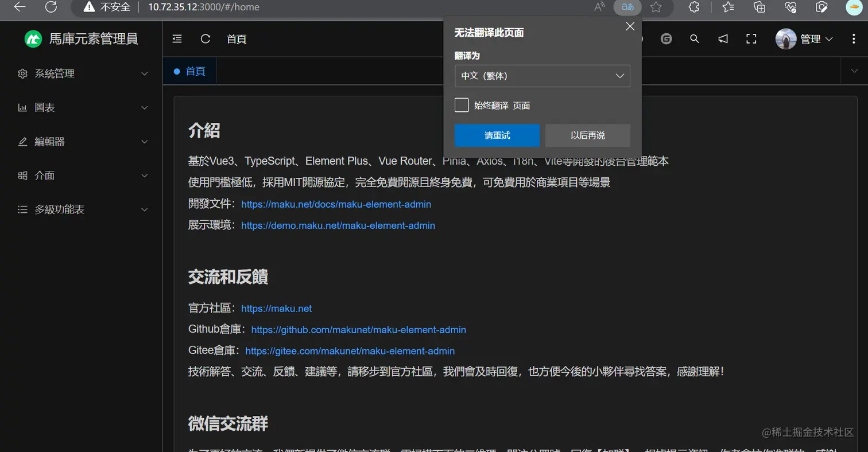
Task: Expand the 介面 chevron
Action: tap(145, 176)
